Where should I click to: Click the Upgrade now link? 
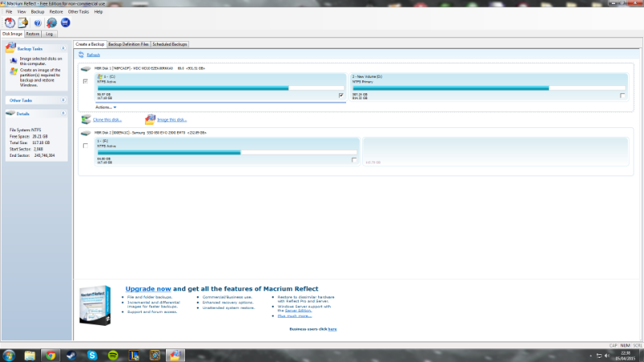(x=147, y=288)
